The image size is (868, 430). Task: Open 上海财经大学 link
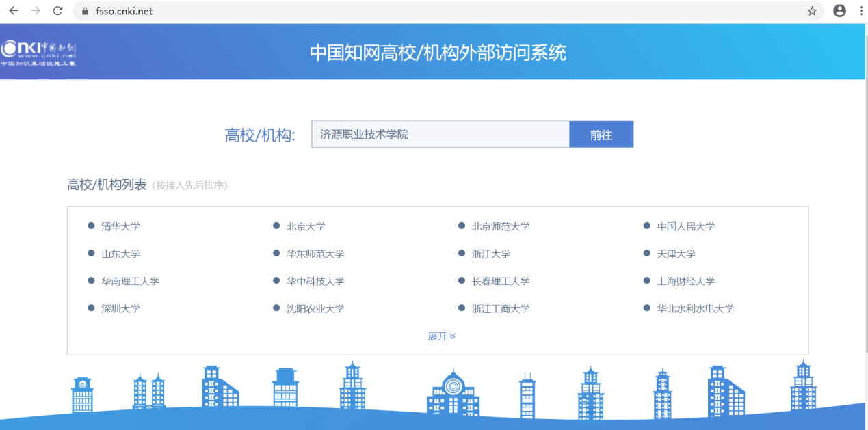(685, 281)
